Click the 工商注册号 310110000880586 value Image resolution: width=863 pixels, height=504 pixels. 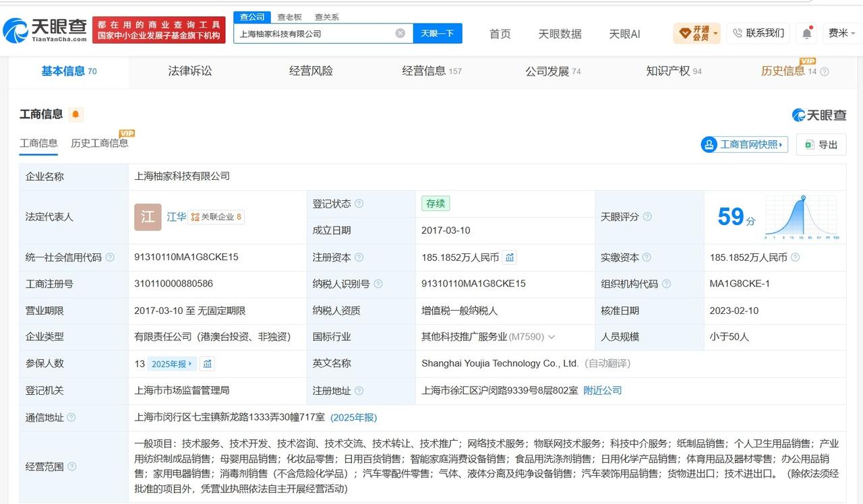tap(173, 284)
